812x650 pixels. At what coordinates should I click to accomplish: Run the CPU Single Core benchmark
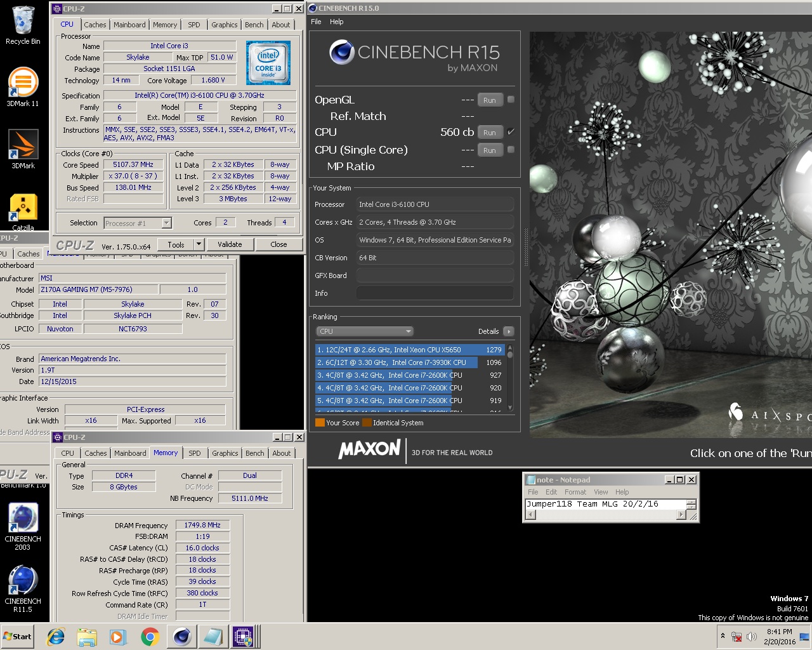tap(490, 150)
